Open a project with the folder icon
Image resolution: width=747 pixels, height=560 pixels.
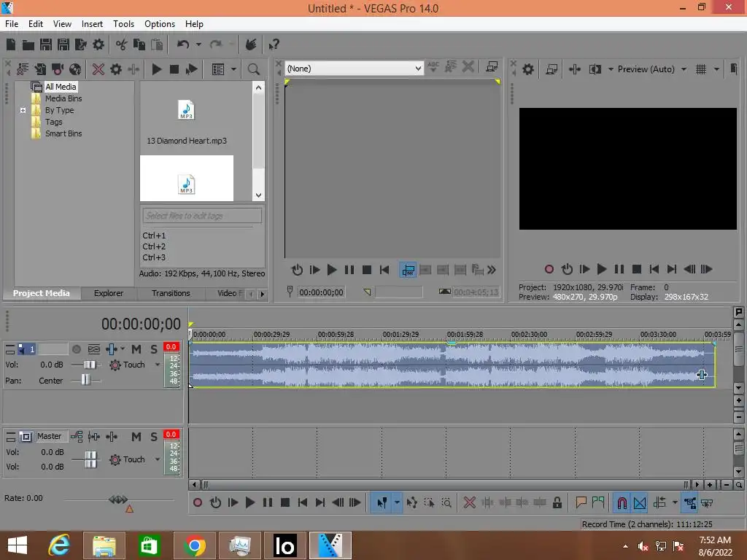[28, 44]
